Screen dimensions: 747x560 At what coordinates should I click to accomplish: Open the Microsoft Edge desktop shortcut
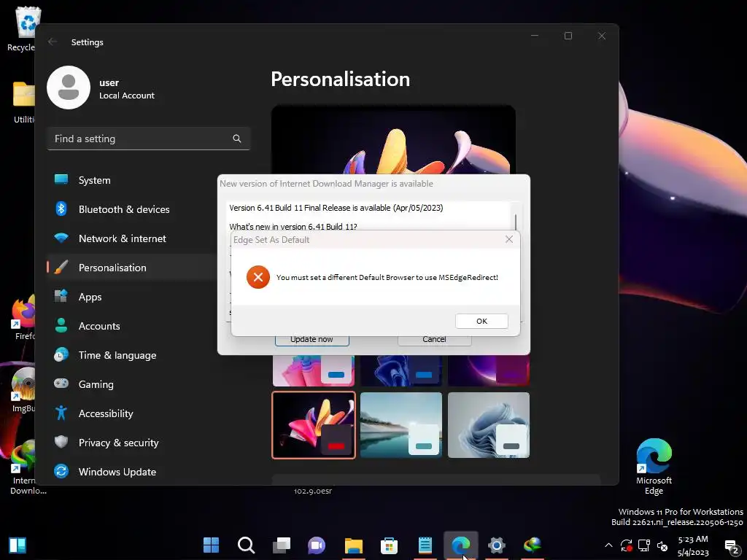tap(654, 466)
